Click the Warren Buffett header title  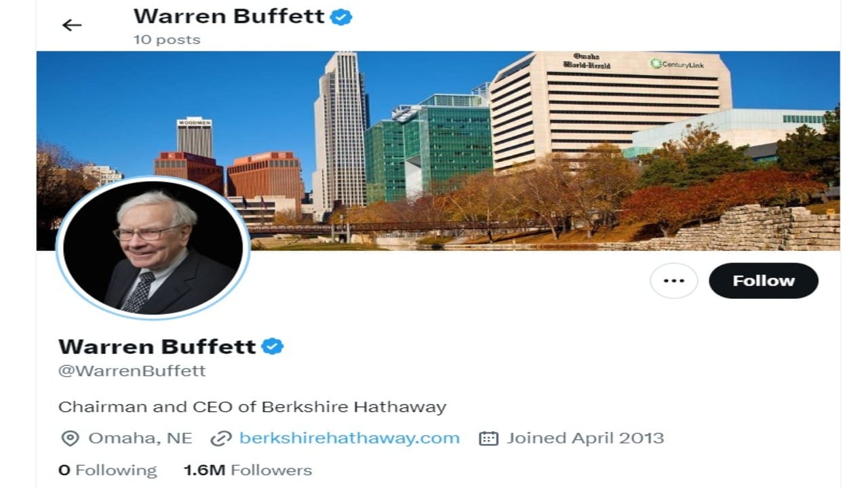coord(229,16)
